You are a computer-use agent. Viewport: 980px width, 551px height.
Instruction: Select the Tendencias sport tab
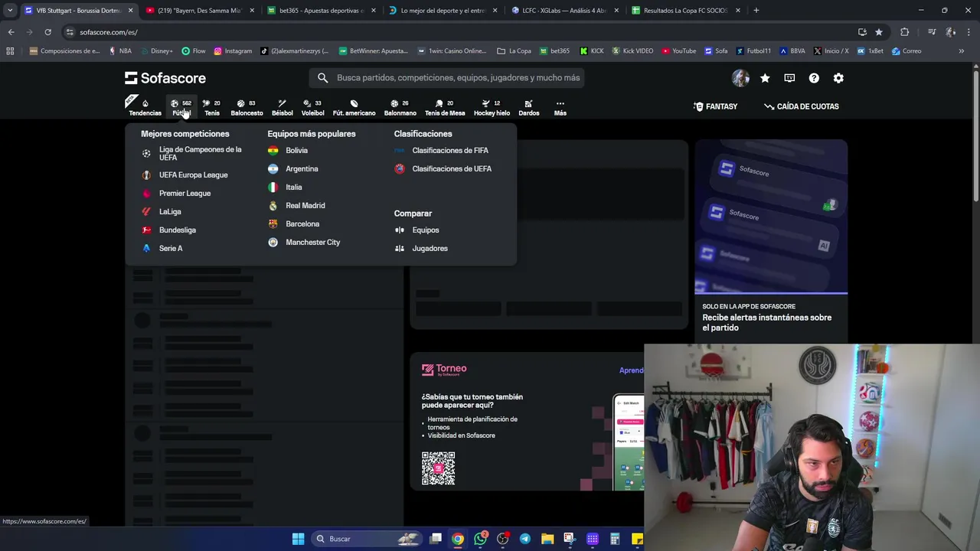click(x=145, y=107)
